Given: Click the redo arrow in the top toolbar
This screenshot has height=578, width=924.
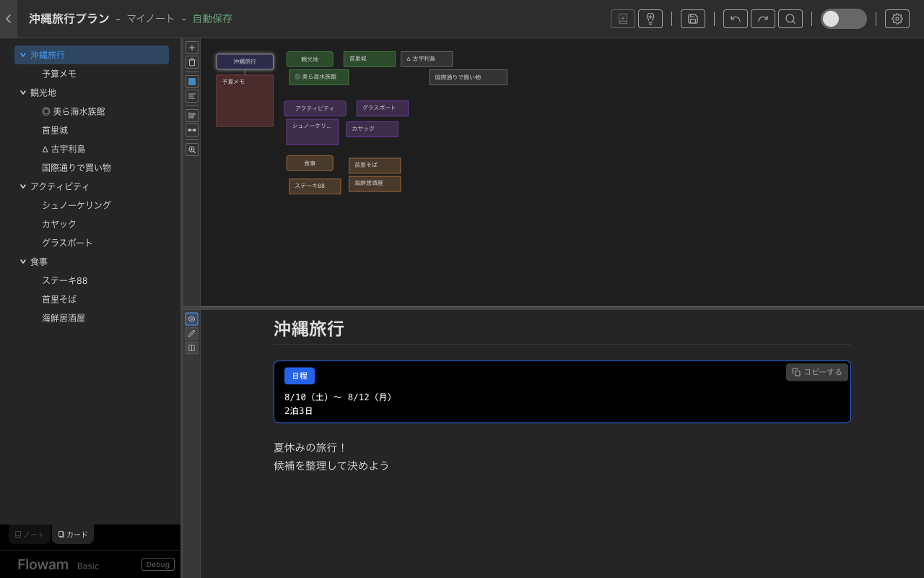Looking at the screenshot, I should (x=762, y=19).
